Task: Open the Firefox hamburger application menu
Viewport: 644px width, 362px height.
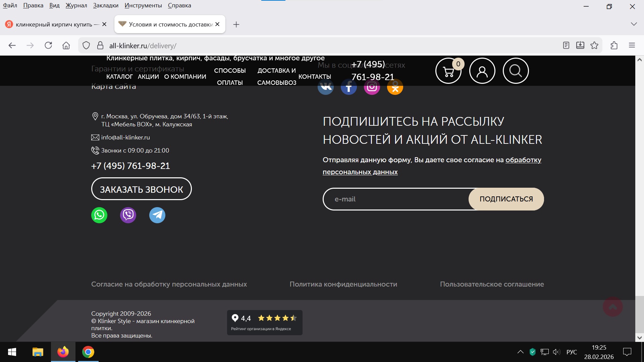Action: [x=632, y=45]
